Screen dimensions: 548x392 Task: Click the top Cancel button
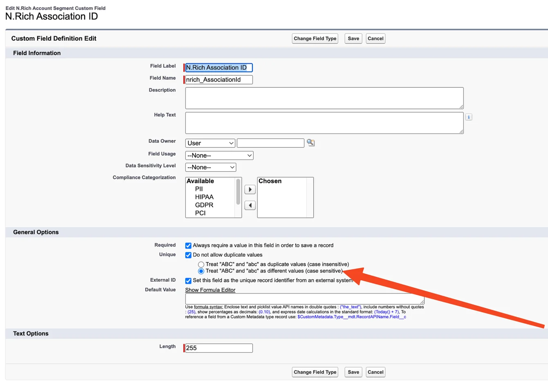[375, 38]
